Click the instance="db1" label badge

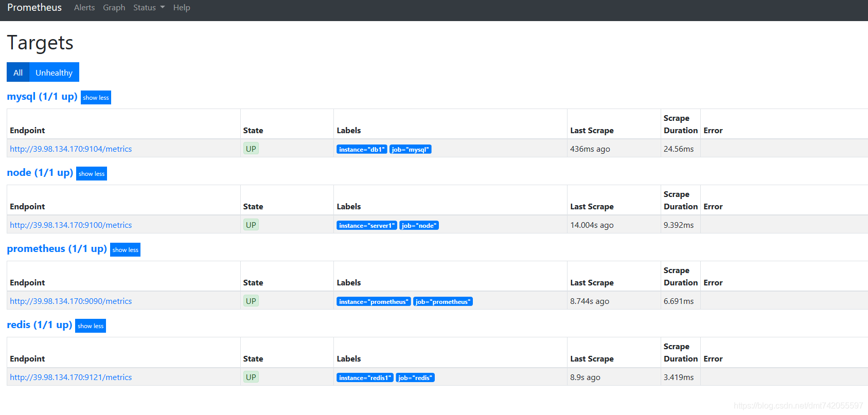tap(362, 150)
